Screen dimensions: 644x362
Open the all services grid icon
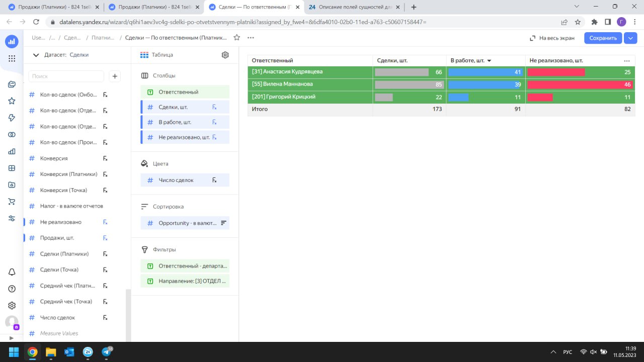[x=12, y=59]
